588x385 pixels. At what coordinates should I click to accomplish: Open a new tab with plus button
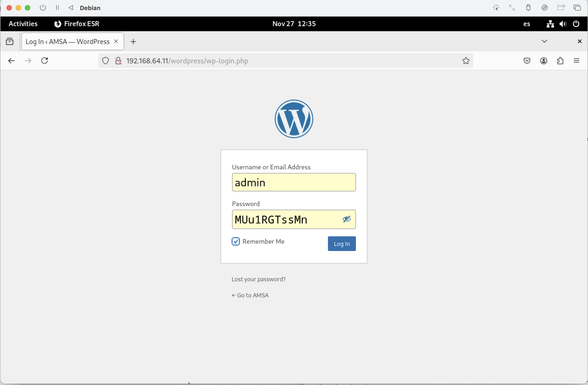pos(133,42)
